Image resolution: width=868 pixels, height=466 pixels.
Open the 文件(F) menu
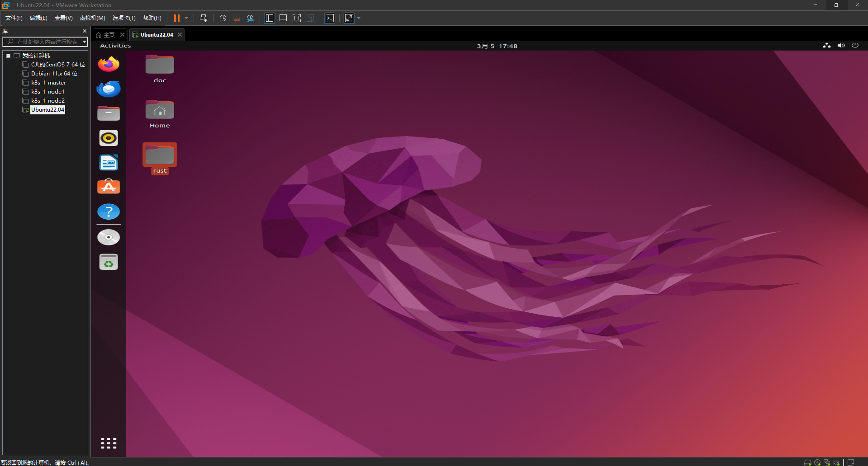click(x=14, y=18)
